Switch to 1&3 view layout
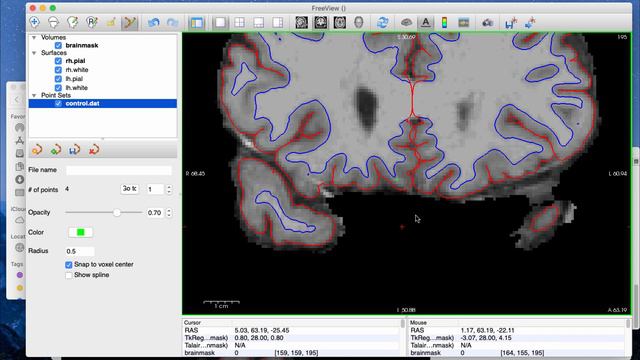The width and height of the screenshot is (640, 360). click(259, 22)
